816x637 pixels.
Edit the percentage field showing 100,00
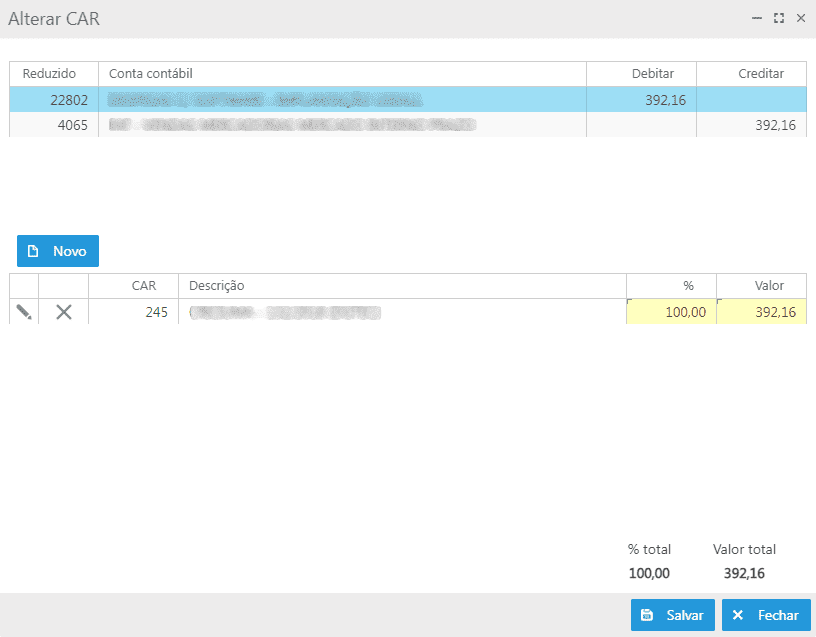coord(671,312)
